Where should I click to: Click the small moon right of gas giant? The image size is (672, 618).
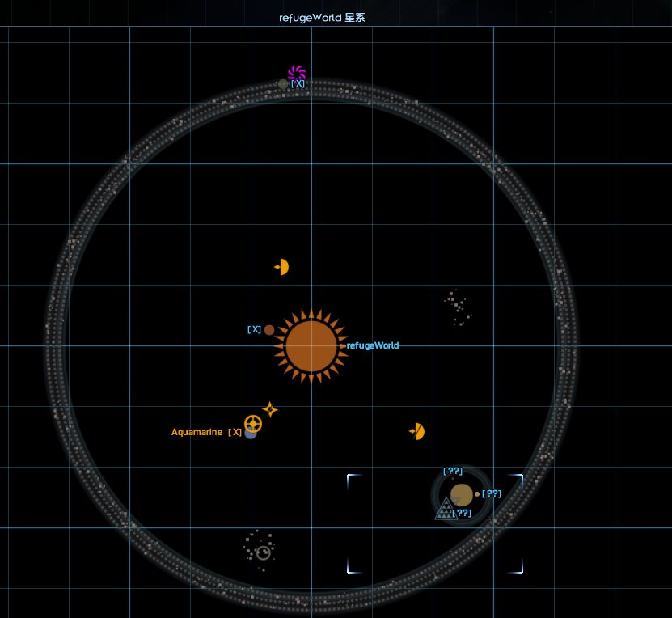(477, 494)
